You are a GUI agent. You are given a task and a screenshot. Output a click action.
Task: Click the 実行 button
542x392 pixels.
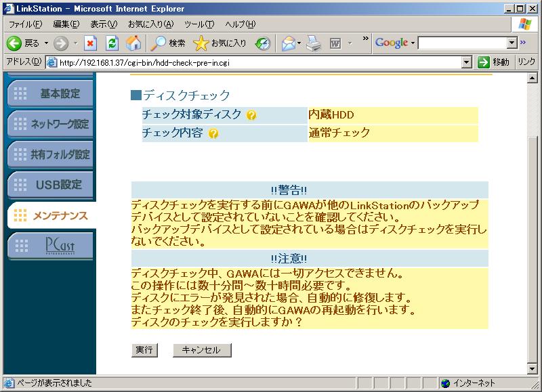point(144,350)
